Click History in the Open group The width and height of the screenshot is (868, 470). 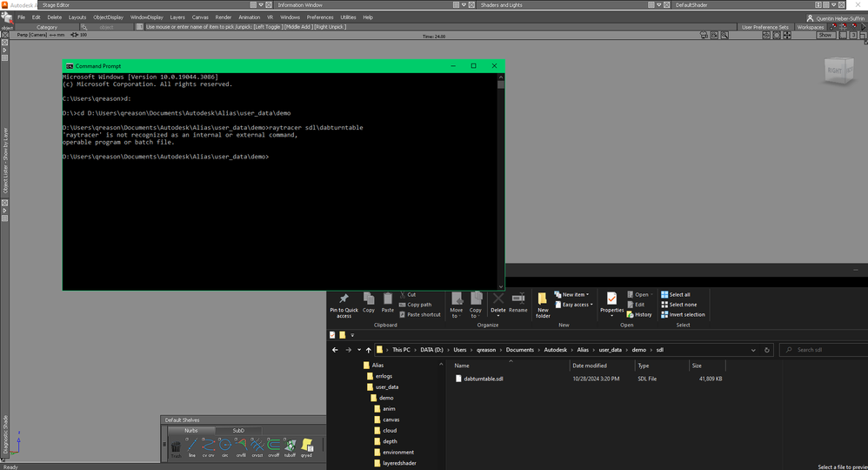coord(638,314)
